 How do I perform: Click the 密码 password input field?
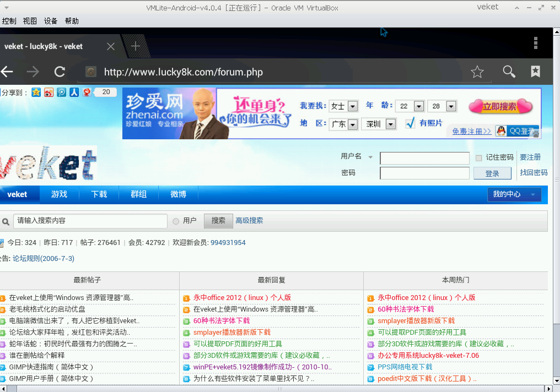click(x=424, y=173)
